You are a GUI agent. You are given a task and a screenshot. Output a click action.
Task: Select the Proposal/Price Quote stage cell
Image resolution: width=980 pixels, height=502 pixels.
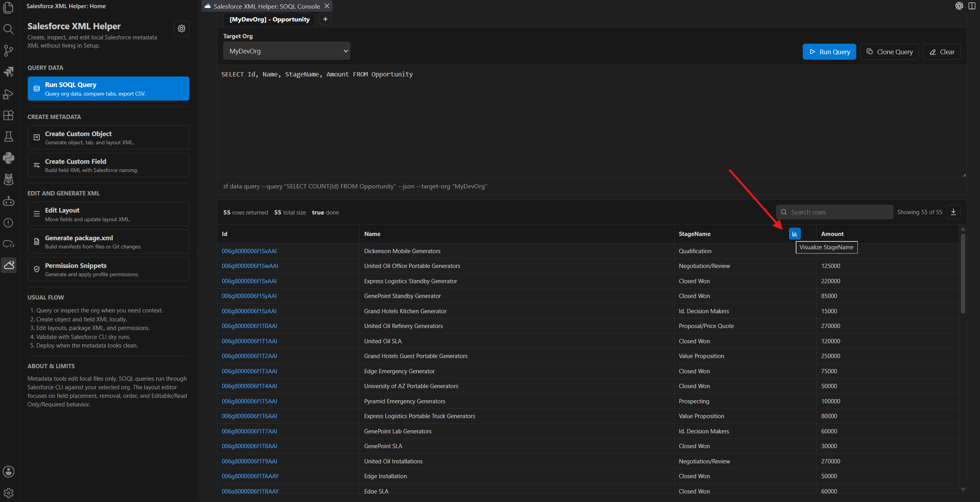pos(745,326)
